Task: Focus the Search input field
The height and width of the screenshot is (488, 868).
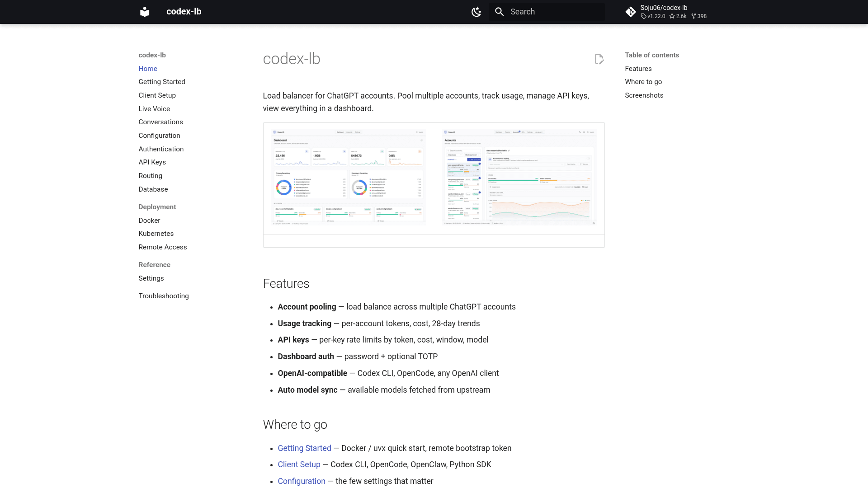Action: 547,12
